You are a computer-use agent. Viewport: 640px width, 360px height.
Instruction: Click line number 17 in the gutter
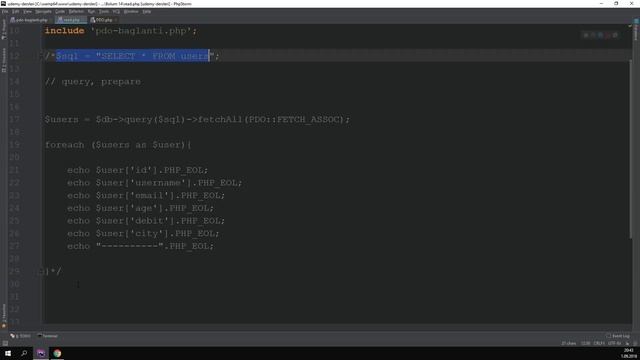click(x=14, y=120)
